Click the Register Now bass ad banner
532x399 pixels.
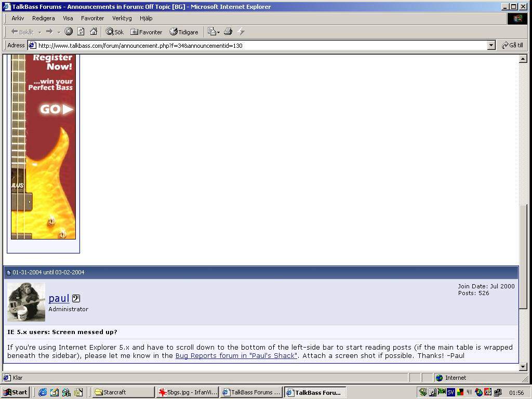coord(44,147)
